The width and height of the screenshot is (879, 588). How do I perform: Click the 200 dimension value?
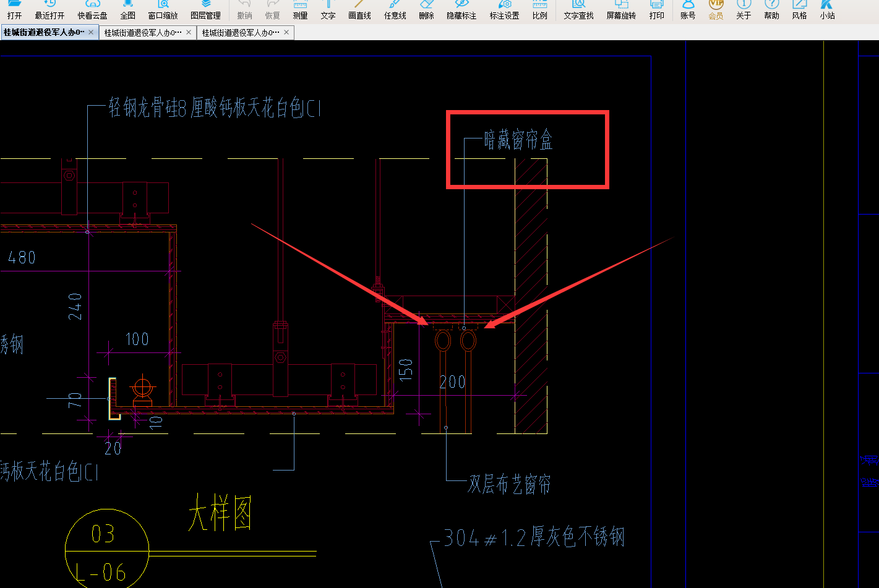click(x=453, y=382)
